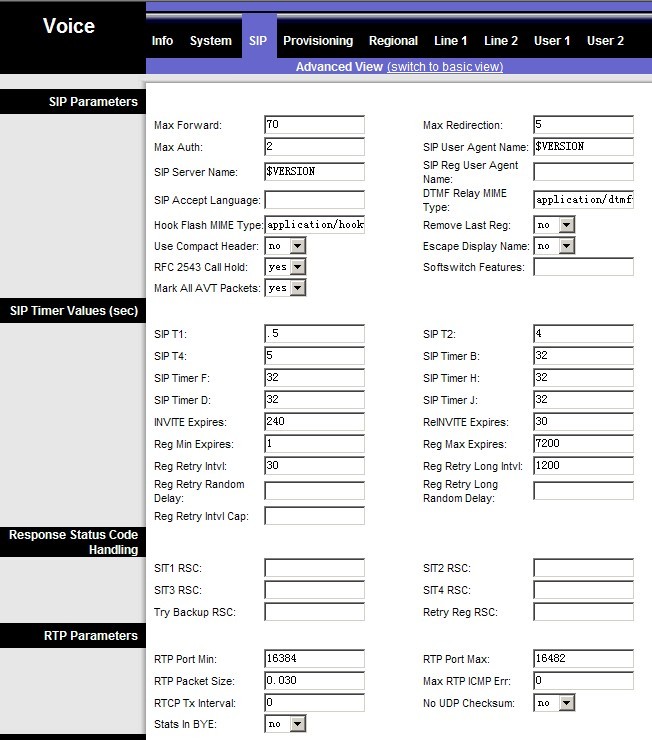Click the SIP Timer J field
Screen dimensions: 652x740
[584, 400]
